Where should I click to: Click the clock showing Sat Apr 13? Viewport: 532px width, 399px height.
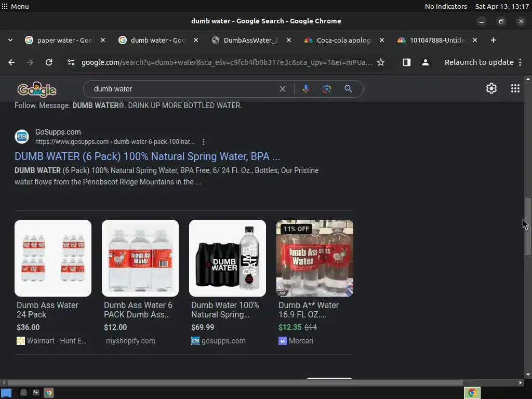pos(502,6)
